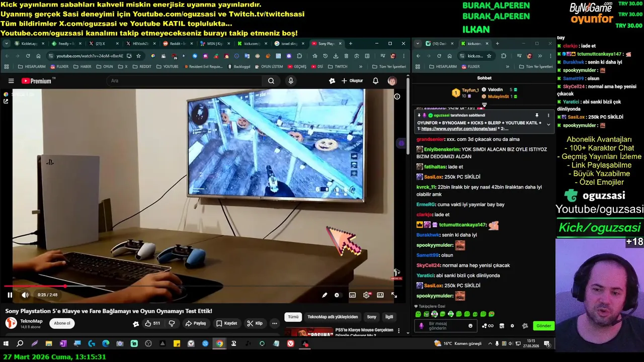Expand pinned oguzsasi message chevron

(548, 124)
